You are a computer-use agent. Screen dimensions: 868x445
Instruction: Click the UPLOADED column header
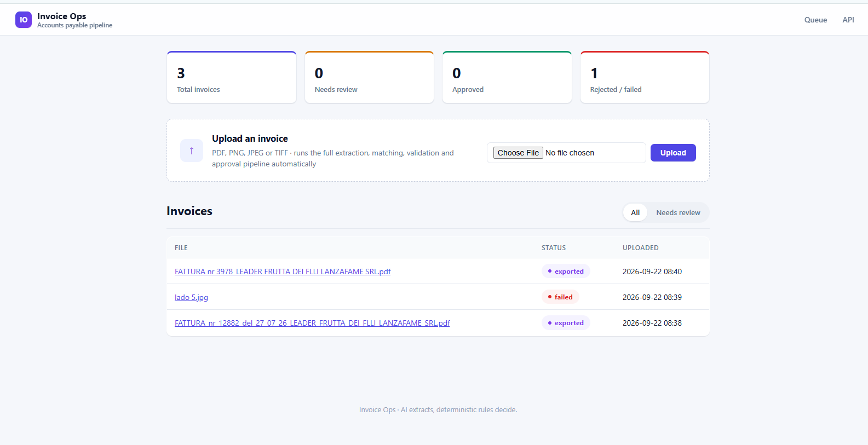641,248
